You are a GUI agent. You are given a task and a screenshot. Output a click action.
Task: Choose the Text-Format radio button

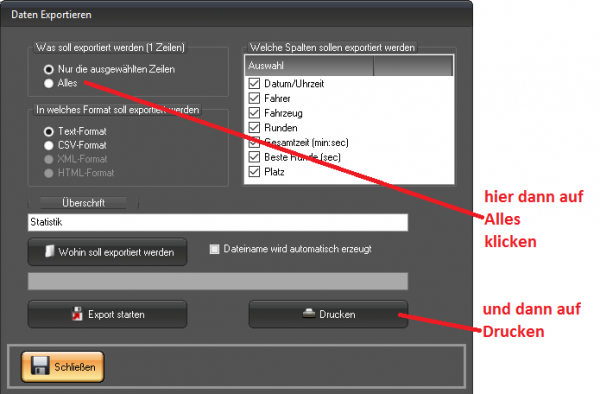(48, 132)
